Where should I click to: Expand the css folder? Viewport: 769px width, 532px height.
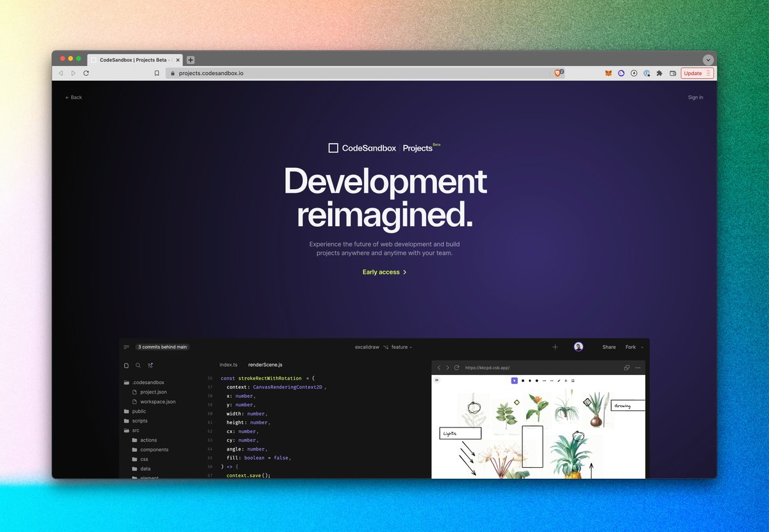(140, 460)
